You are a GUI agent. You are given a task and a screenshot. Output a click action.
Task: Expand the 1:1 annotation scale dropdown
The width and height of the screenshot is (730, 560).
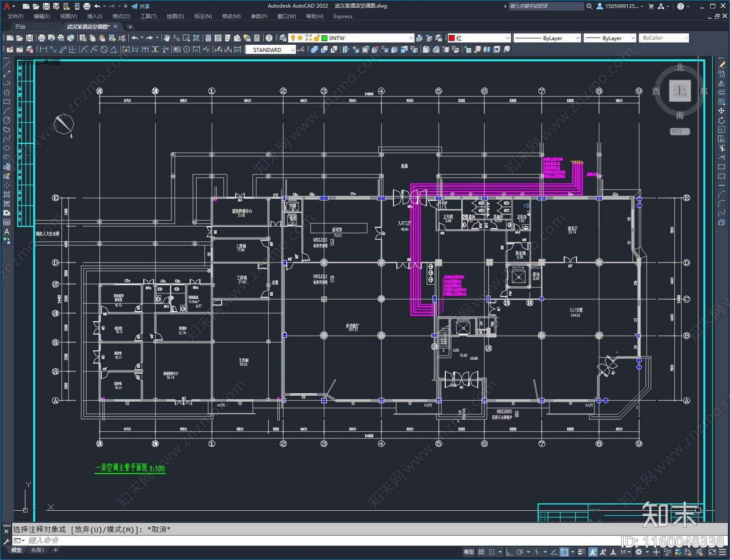point(626,552)
